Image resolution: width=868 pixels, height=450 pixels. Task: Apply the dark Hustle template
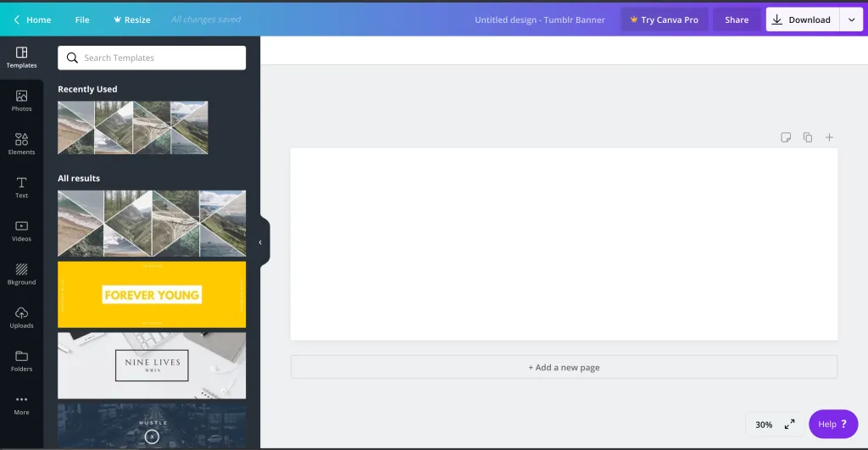click(x=152, y=425)
